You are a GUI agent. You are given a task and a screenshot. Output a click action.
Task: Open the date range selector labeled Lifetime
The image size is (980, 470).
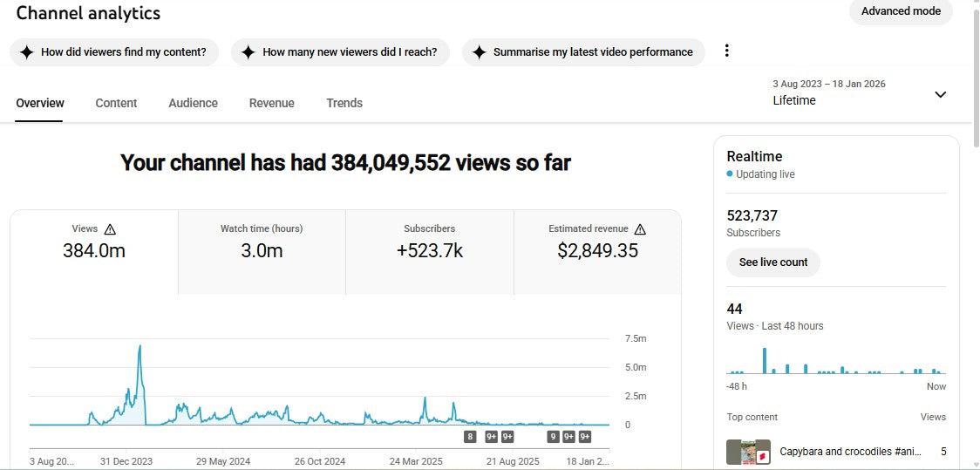(x=828, y=93)
